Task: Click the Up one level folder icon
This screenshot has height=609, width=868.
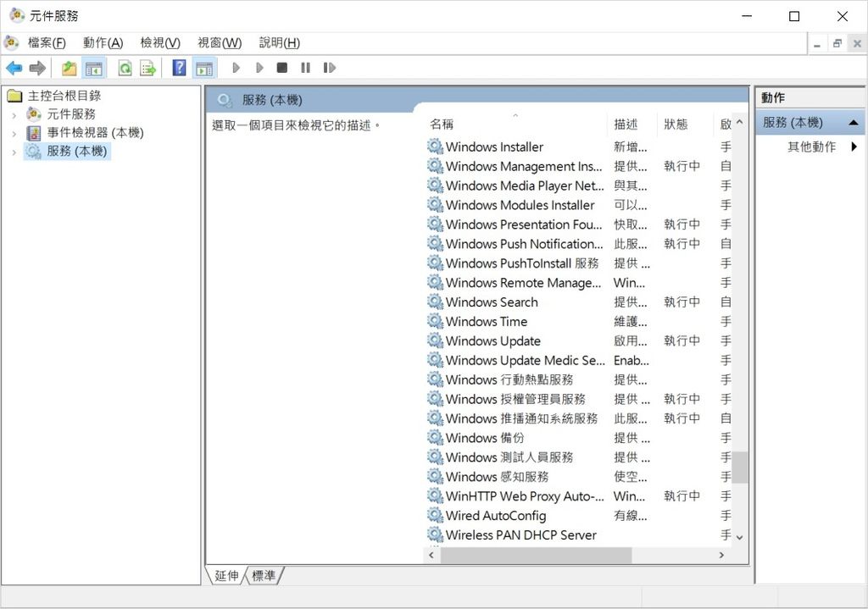Action: click(70, 68)
